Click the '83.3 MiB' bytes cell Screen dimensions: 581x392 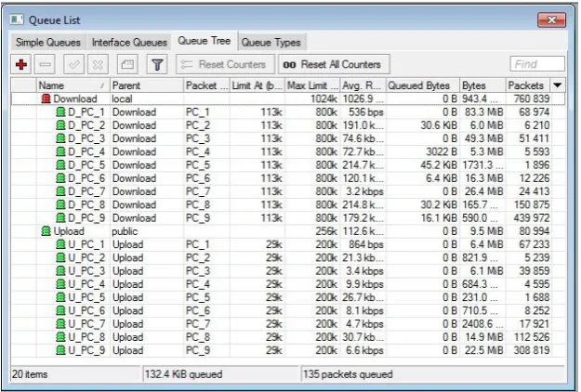pyautogui.click(x=484, y=112)
